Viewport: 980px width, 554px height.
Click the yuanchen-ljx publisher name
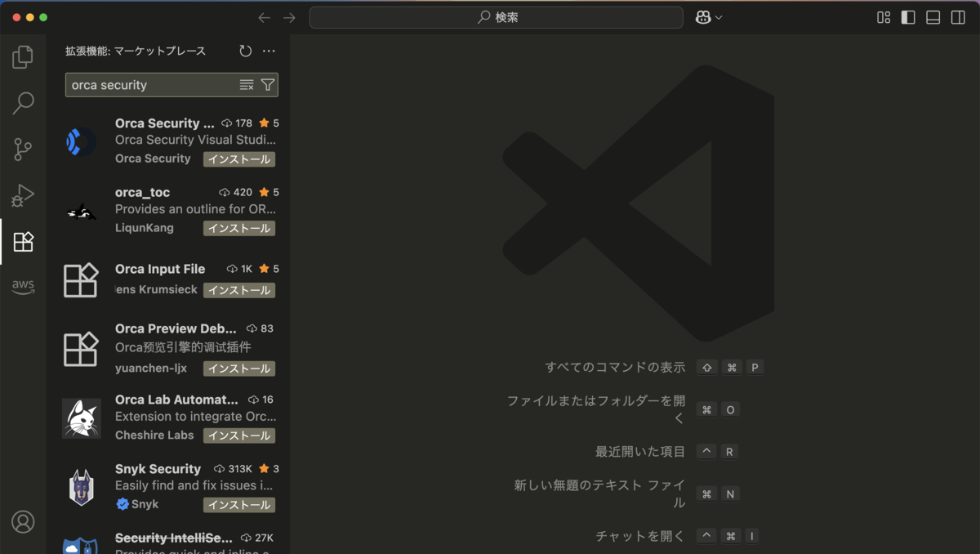(x=151, y=369)
